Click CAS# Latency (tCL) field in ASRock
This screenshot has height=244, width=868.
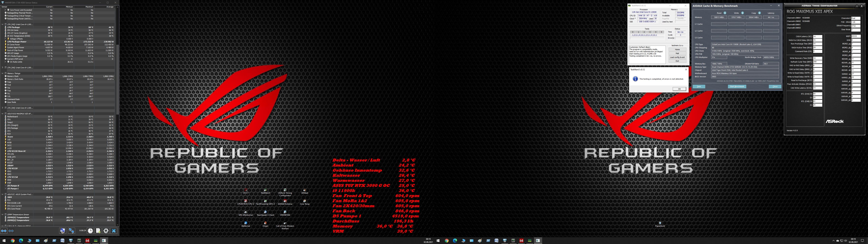tap(817, 36)
